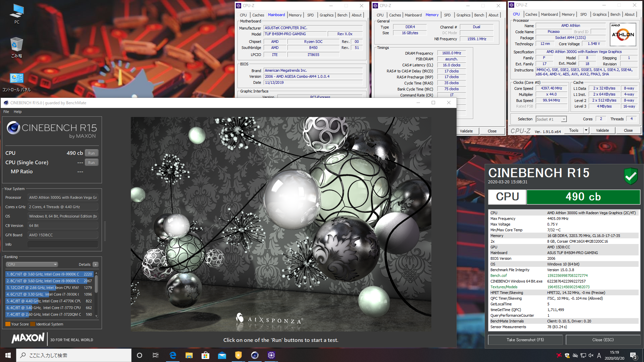Click Take Screenshot (F5) button
Viewport: 644px width, 362px height.
(525, 340)
